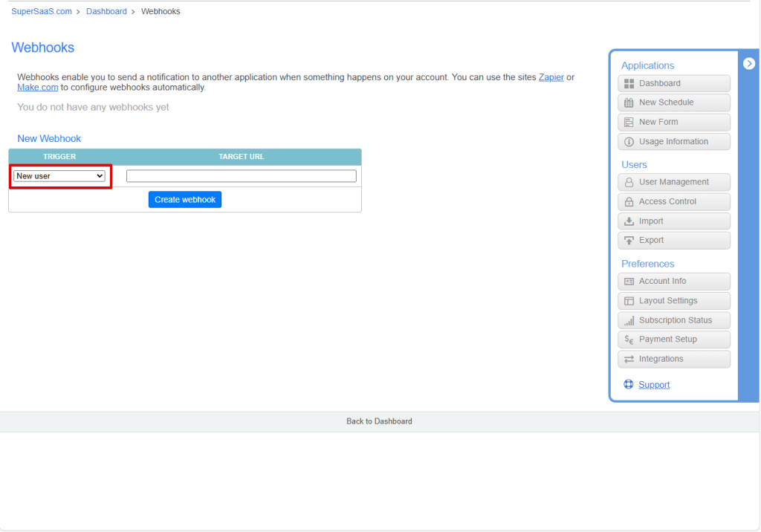Go to SuperSaaS.com breadcrumb
This screenshot has width=761, height=532.
pyautogui.click(x=42, y=12)
